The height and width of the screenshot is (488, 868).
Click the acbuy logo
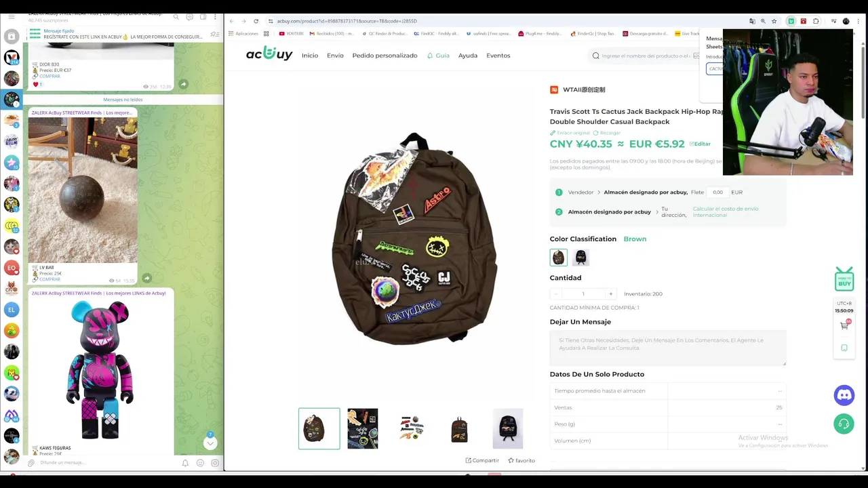point(269,54)
